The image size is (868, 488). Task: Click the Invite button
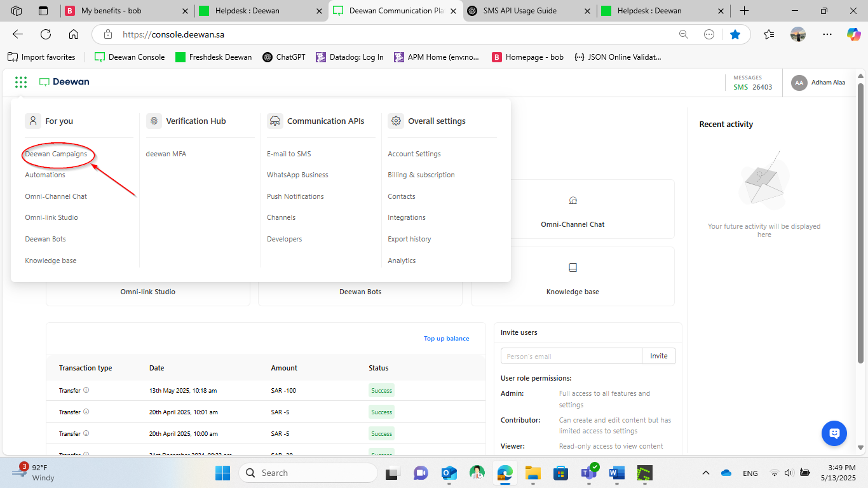659,356
